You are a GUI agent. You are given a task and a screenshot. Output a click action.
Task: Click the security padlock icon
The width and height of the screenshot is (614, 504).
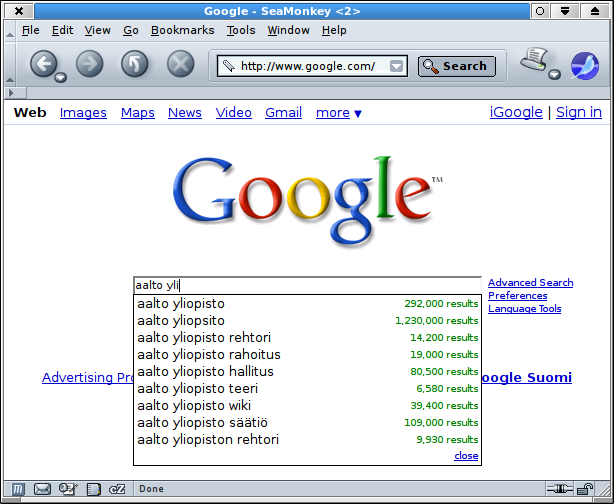tap(585, 489)
